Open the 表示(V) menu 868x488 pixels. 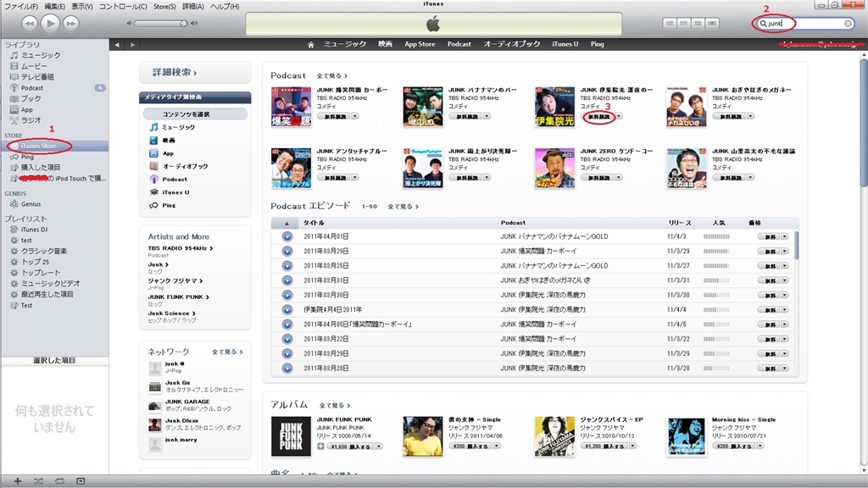82,7
